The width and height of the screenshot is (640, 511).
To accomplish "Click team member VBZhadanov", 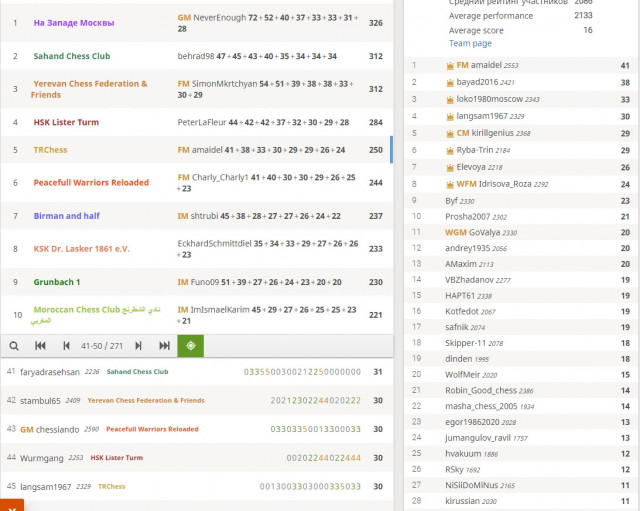I will tap(469, 280).
